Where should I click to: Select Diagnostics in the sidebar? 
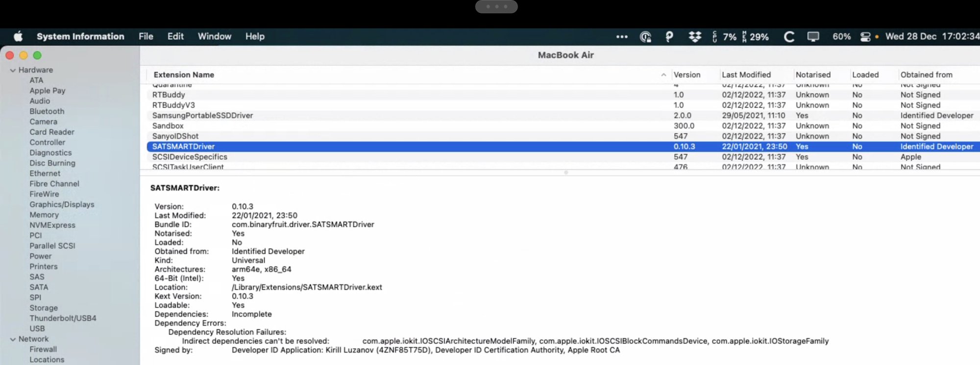pyautogui.click(x=50, y=152)
